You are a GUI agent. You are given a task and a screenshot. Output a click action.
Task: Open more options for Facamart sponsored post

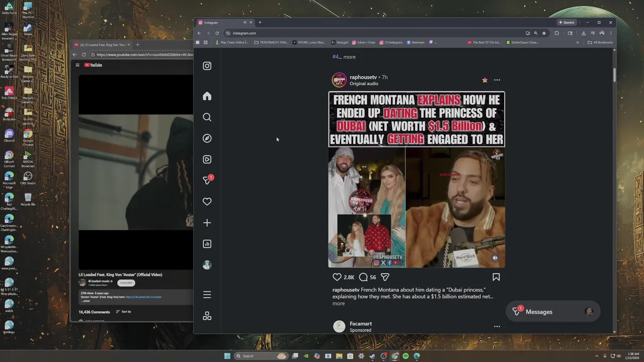497,326
